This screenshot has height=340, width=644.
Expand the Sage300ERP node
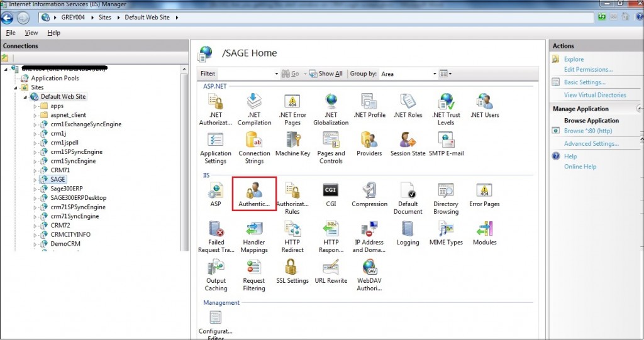(x=35, y=189)
